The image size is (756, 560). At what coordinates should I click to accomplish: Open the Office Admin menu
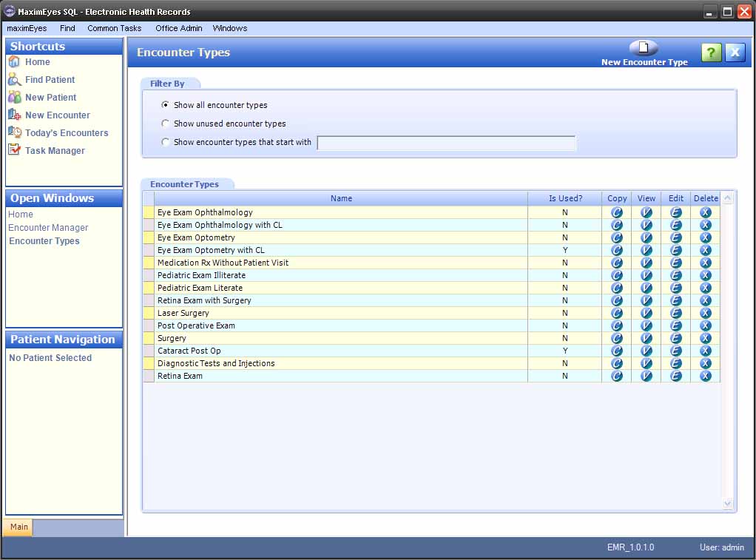click(179, 28)
